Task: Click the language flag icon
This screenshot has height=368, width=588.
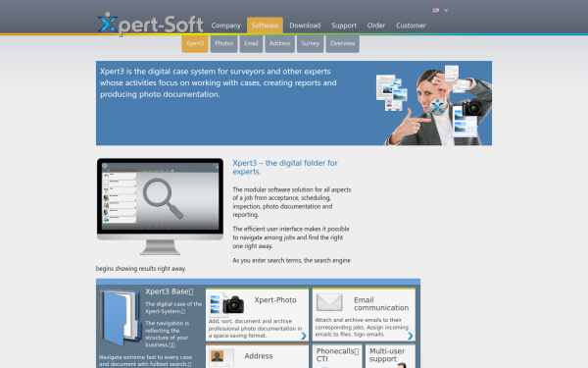Action: click(x=436, y=10)
